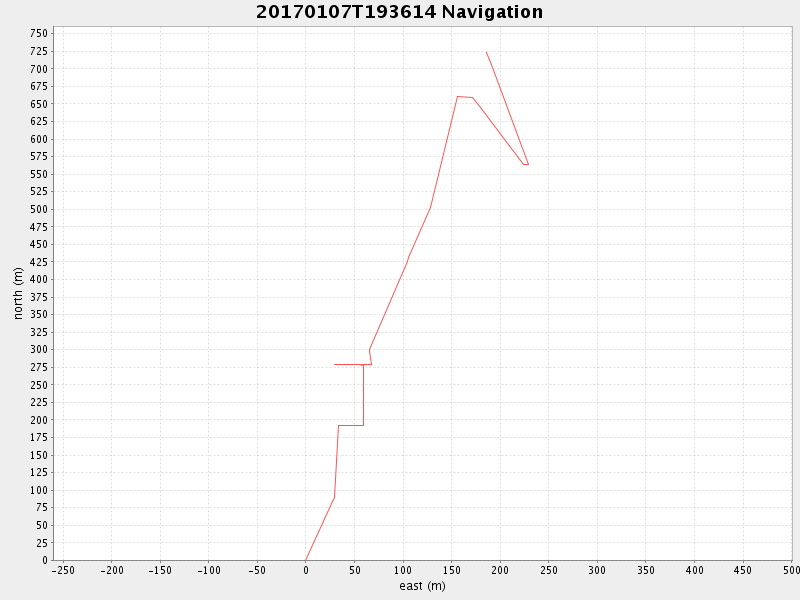
Task: Select the 100 tick label on north axis
Action: point(39,490)
